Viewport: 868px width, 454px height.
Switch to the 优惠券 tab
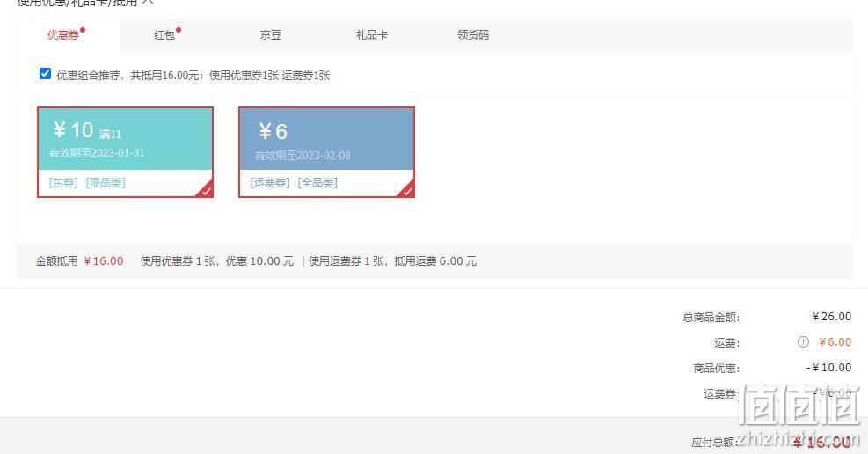69,35
